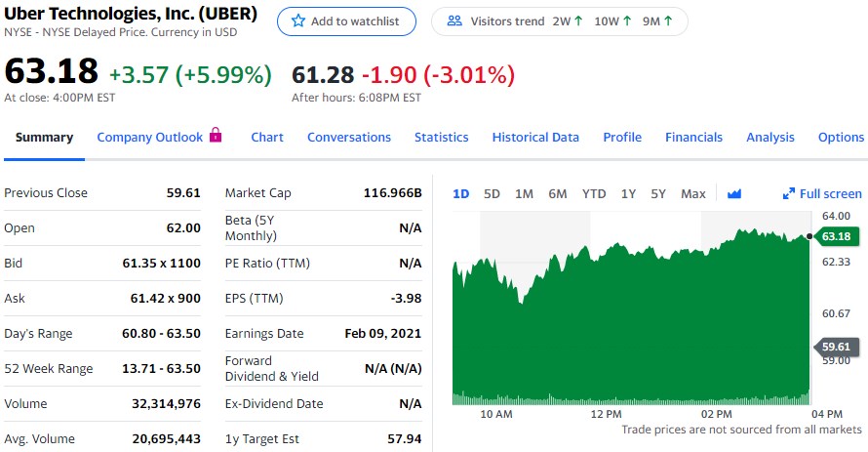Viewport: 868px width, 452px height.
Task: Select the 1M chart range
Action: pyautogui.click(x=524, y=194)
